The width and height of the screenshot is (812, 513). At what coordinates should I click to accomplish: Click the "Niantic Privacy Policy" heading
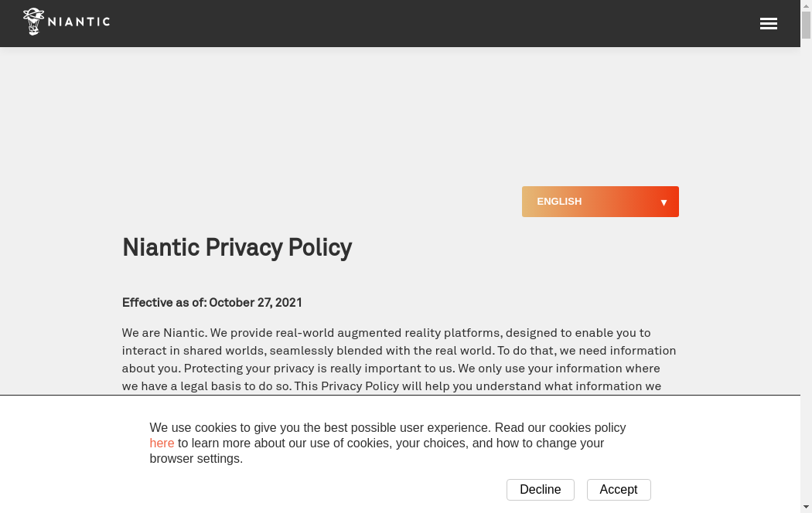click(237, 248)
